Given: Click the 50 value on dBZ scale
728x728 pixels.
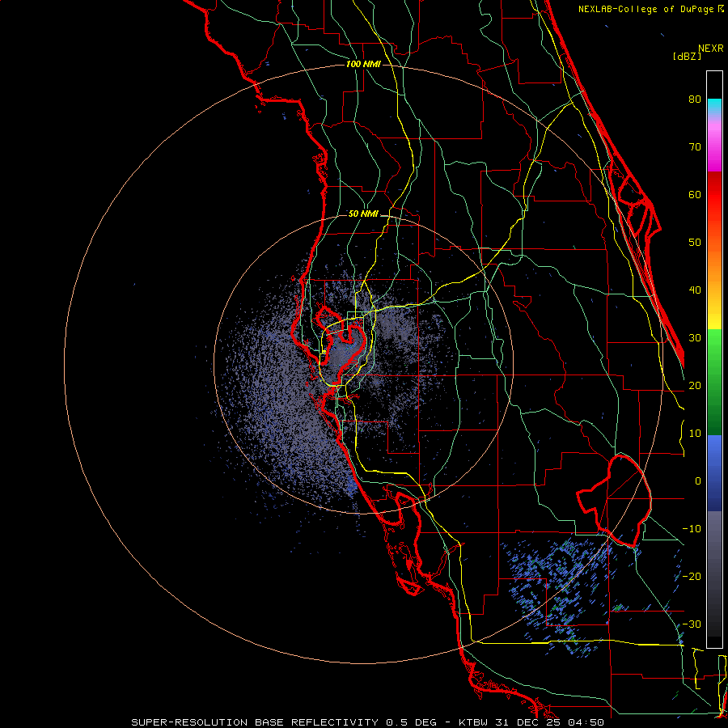Looking at the screenshot, I should 695,243.
